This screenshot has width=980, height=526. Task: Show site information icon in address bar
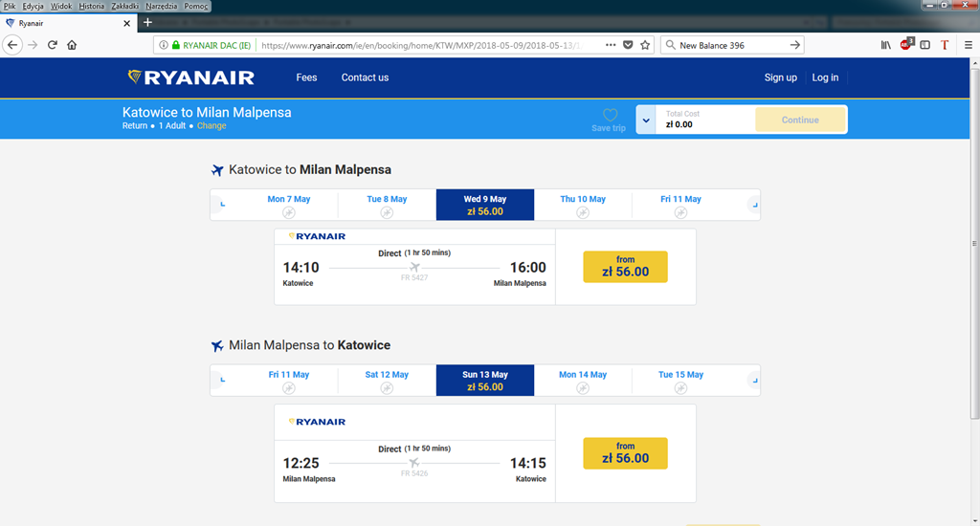tap(163, 45)
